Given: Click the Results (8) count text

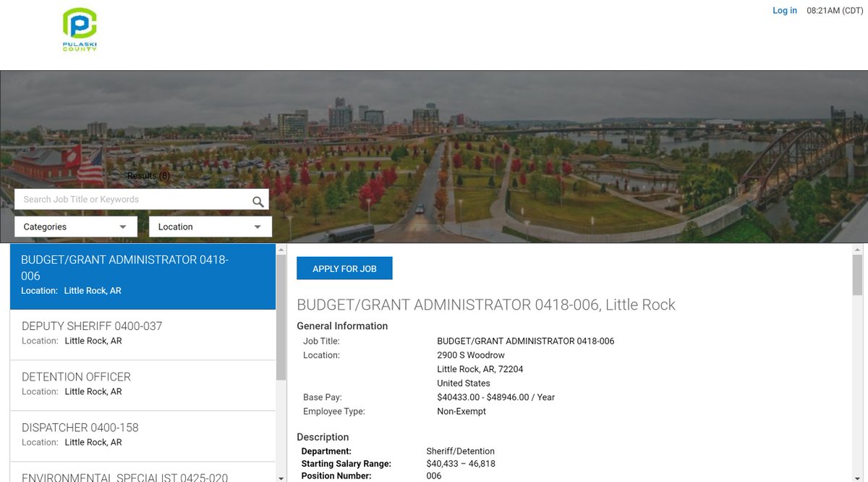Looking at the screenshot, I should point(149,176).
